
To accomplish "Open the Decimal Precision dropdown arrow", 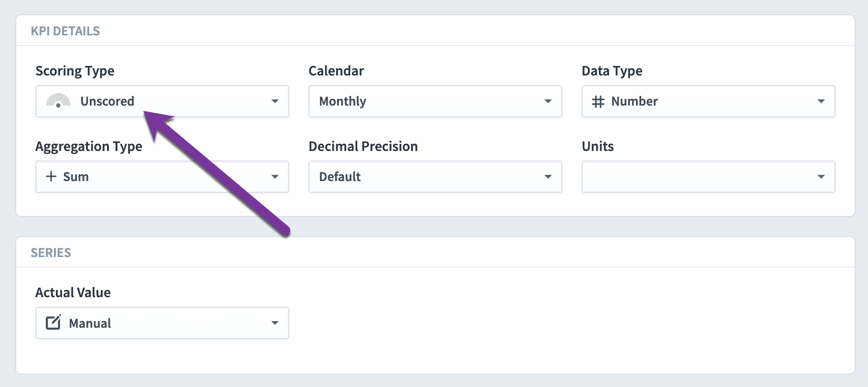I will tap(548, 177).
